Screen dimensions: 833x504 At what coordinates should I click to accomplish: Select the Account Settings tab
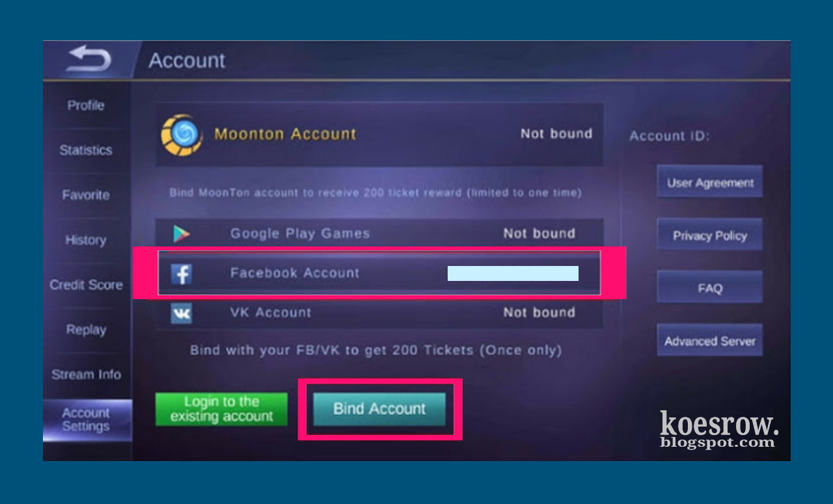(87, 420)
